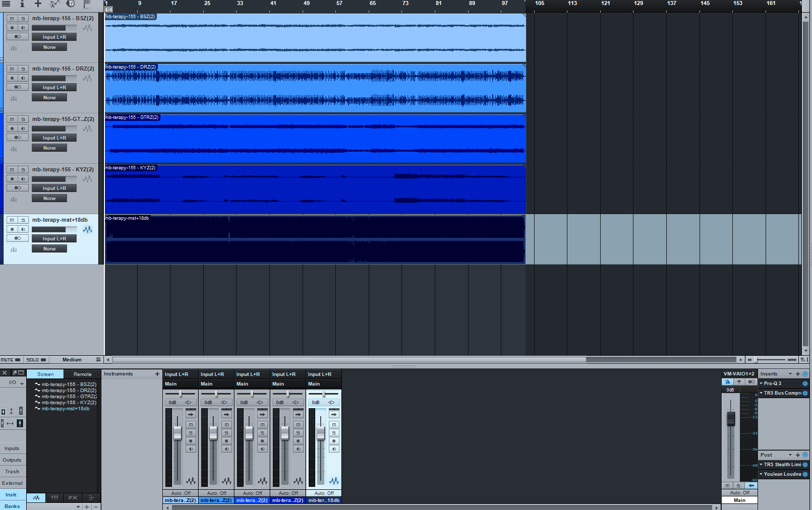Click layers icon on mb-terapy-155-GT..Z(2) track
Image resolution: width=812 pixels, height=510 pixels.
pos(14,149)
